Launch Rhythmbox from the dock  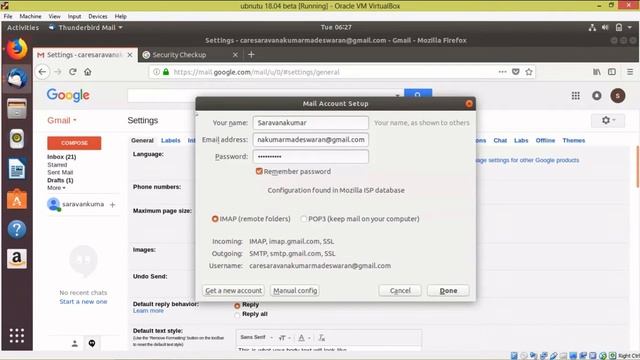click(x=17, y=139)
